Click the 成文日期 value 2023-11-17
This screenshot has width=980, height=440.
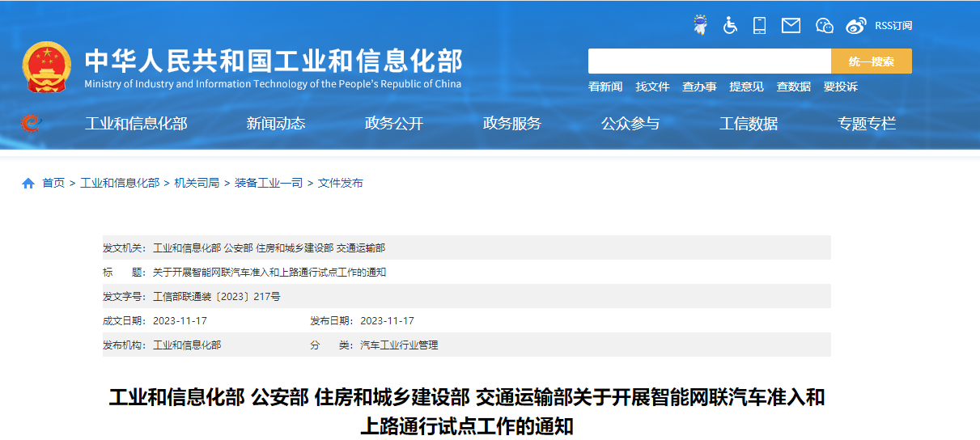click(180, 321)
